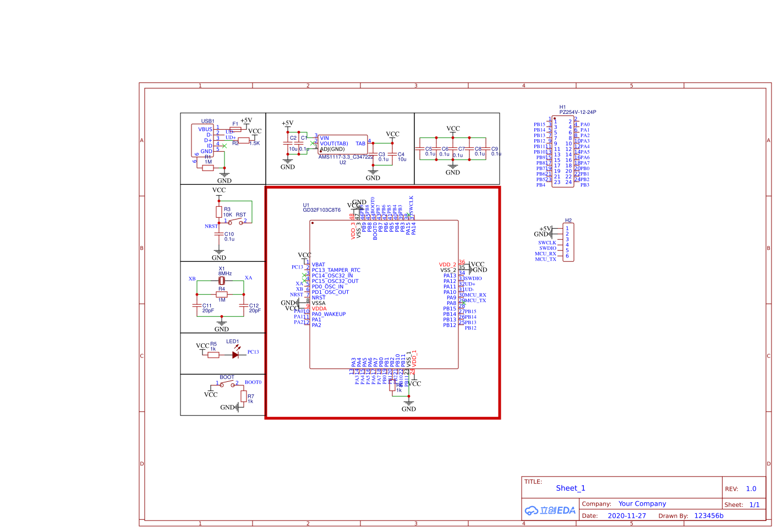Select resistor R4 1M across crystal
This screenshot has width=777, height=532.
222,294
